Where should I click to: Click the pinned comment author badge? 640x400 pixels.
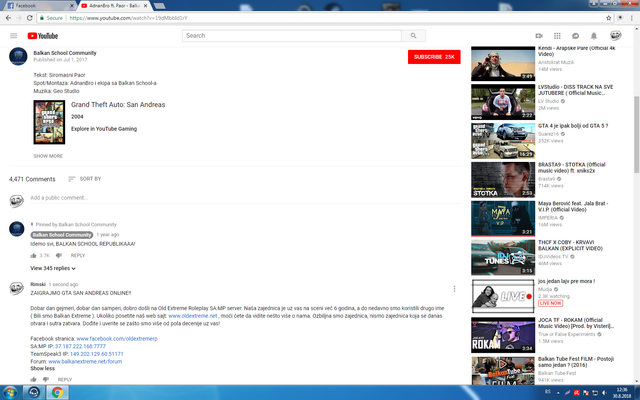click(x=62, y=235)
